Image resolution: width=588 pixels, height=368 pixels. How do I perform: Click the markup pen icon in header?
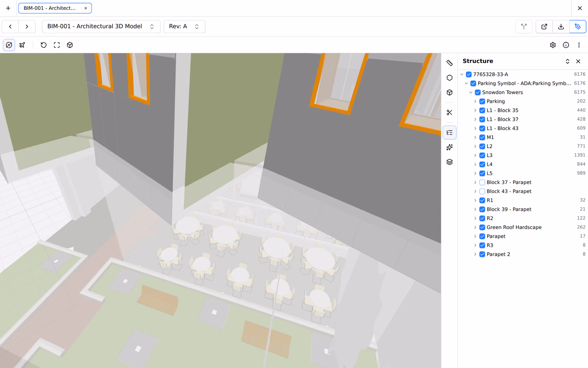578,26
